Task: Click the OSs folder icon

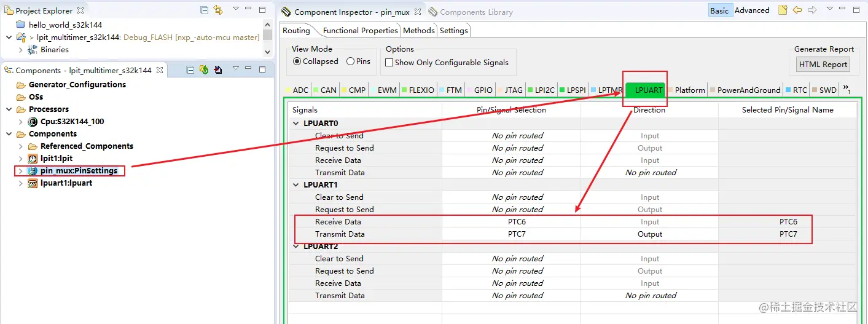Action: click(x=21, y=97)
